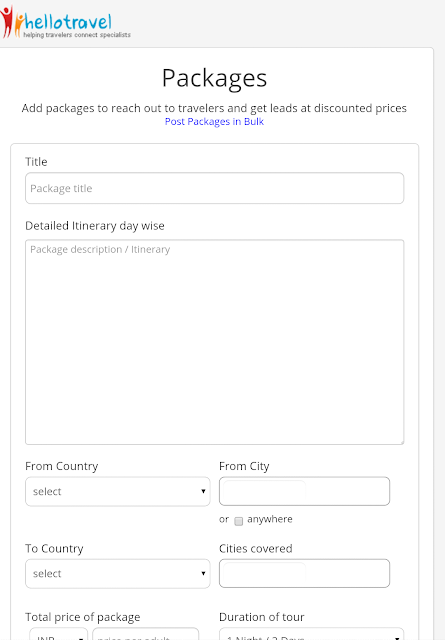
Task: Click the Cities covered input box
Action: 305,573
